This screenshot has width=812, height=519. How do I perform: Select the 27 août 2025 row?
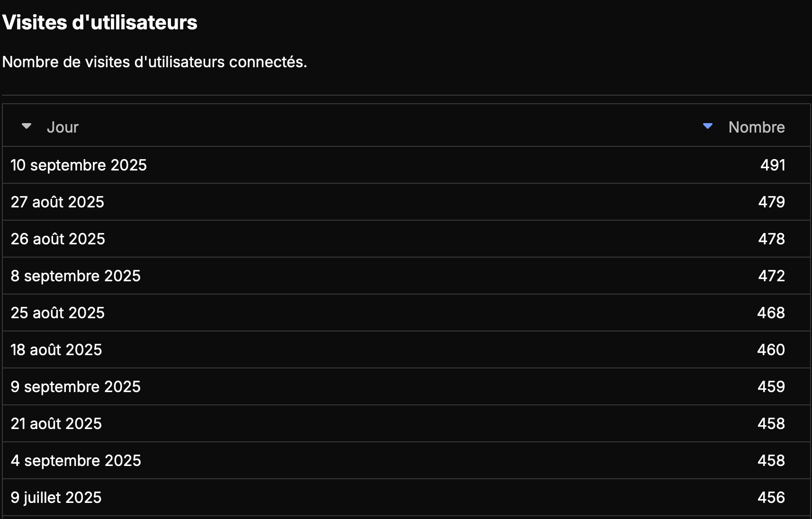point(406,202)
